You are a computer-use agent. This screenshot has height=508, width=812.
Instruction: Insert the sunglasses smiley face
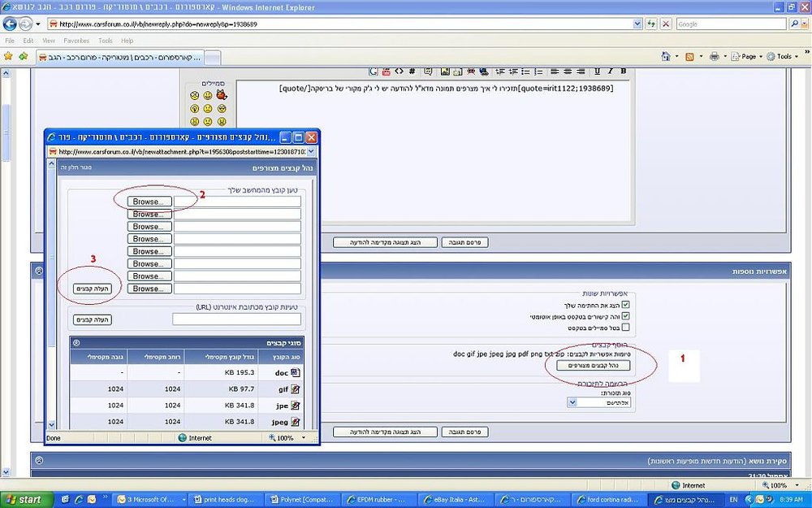222,108
